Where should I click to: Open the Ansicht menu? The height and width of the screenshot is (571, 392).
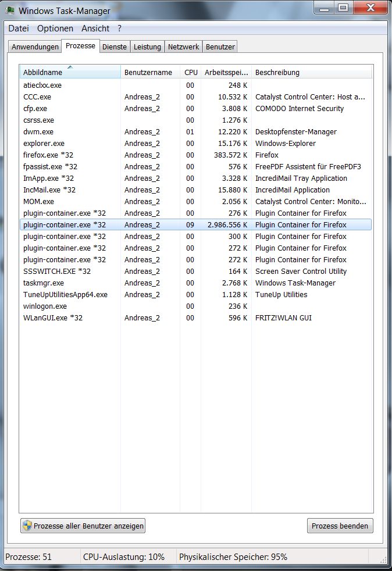click(x=95, y=28)
